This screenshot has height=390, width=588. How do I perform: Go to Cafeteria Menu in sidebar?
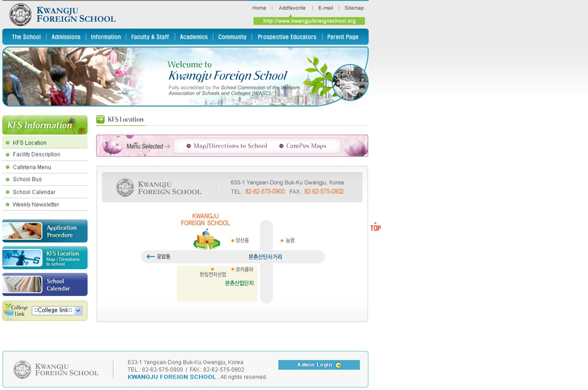[32, 167]
